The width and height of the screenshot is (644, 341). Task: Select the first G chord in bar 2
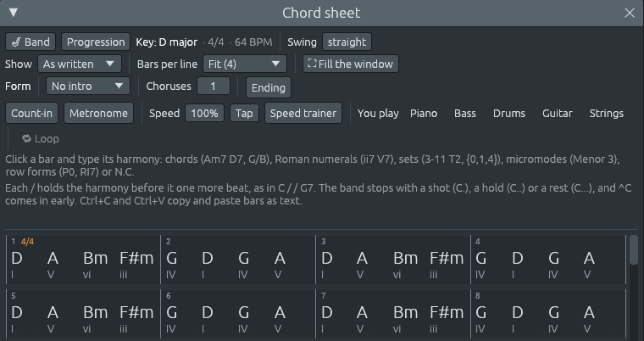[172, 259]
